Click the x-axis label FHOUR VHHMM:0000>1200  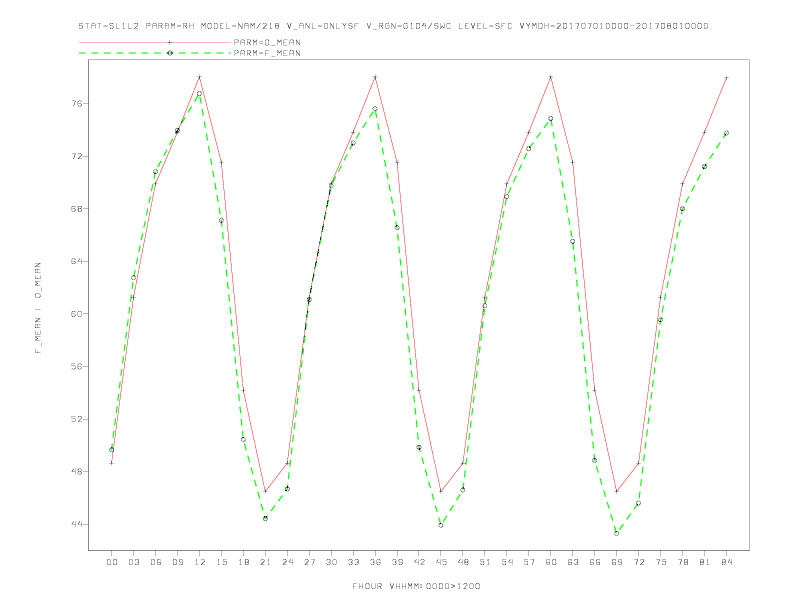point(416,586)
